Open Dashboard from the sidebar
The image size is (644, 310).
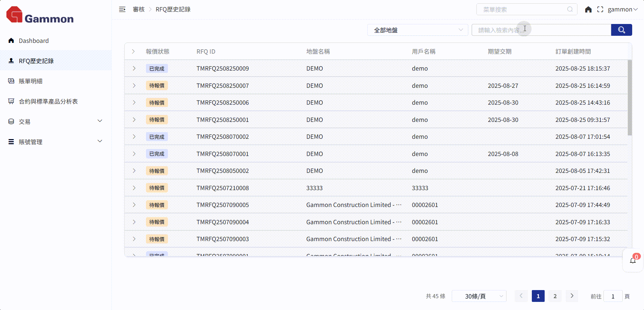[x=34, y=41]
